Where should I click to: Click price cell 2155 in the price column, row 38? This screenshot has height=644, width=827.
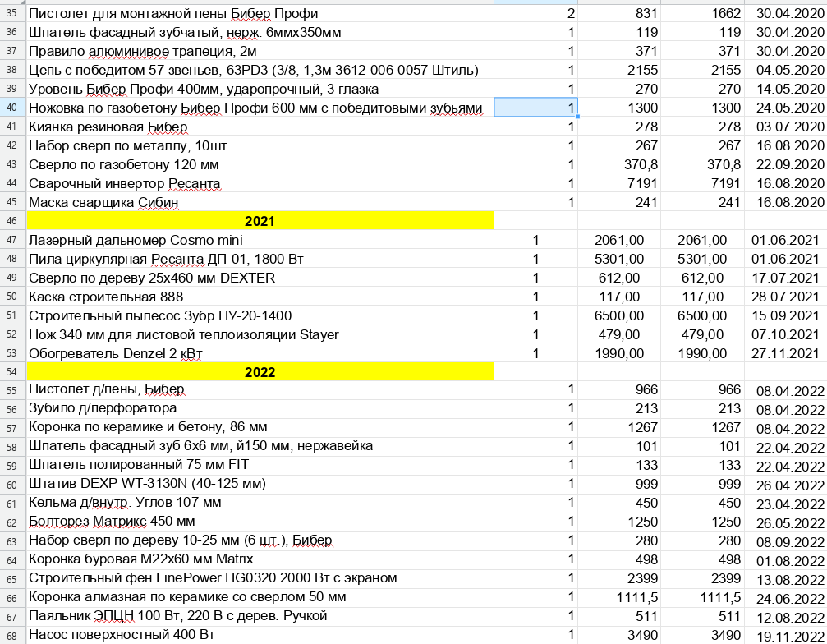click(x=619, y=70)
